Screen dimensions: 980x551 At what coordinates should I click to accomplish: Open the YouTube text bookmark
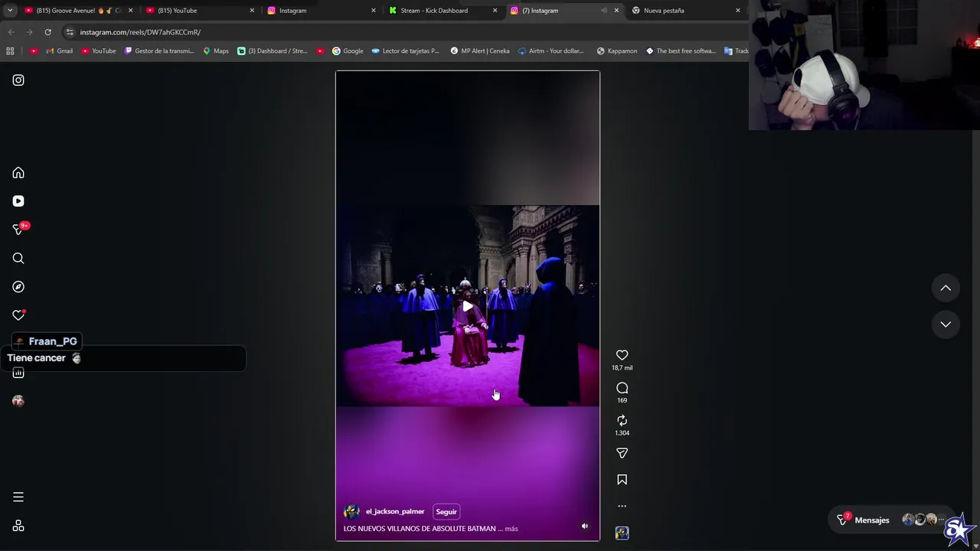(98, 51)
